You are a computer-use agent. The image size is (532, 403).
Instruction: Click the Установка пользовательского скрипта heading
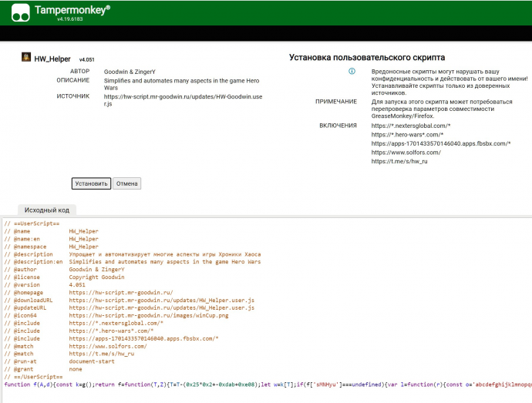pyautogui.click(x=366, y=58)
